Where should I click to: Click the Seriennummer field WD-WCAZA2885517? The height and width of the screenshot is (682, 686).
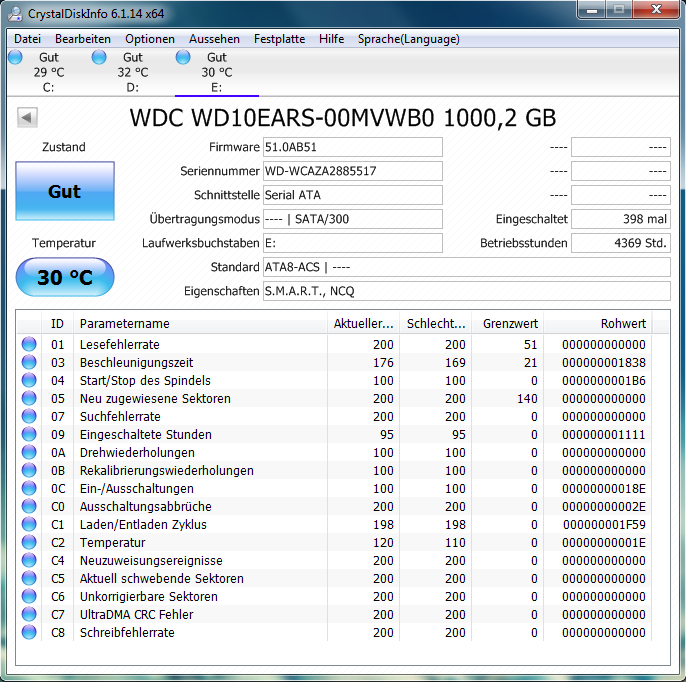[353, 171]
